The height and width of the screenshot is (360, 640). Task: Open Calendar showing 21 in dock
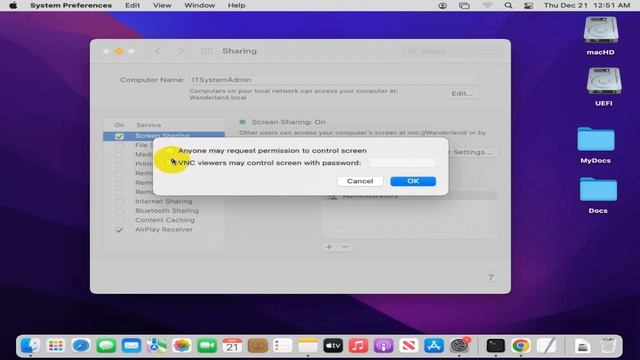click(232, 346)
